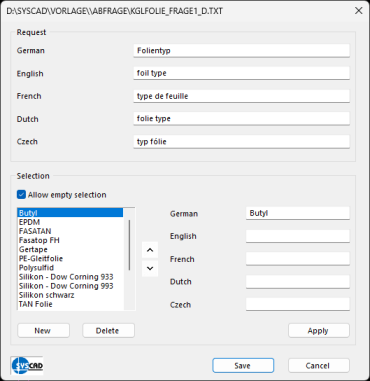Select Silikon schwarz in the list

click(x=70, y=295)
